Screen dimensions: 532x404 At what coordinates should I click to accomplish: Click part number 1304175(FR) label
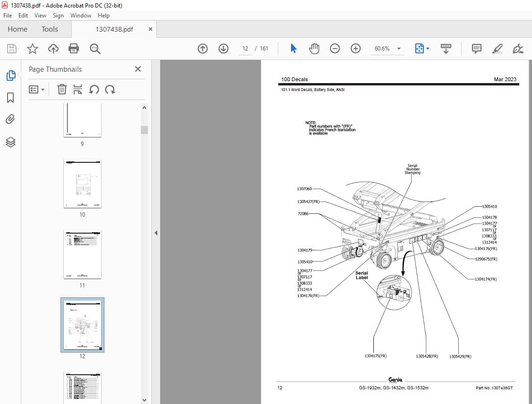(376, 356)
